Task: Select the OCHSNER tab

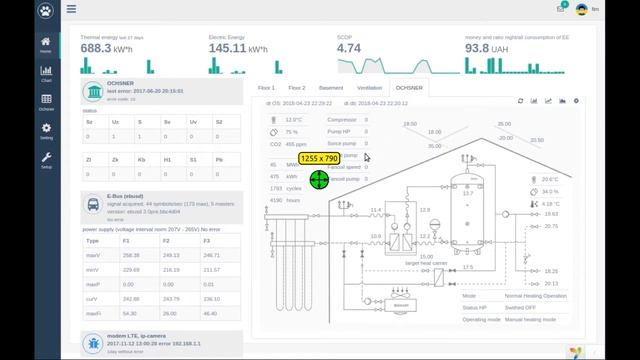Action: click(x=409, y=88)
